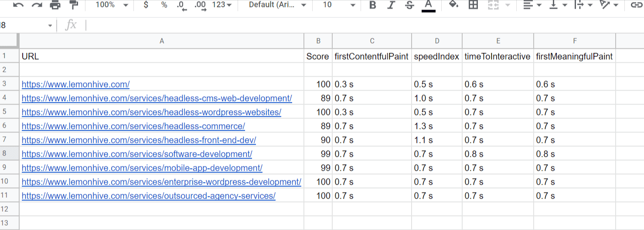Image resolution: width=644 pixels, height=230 pixels.
Task: Open the Borders grid icon
Action: (x=473, y=5)
